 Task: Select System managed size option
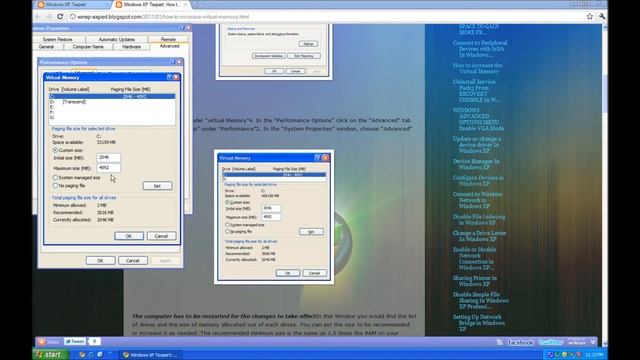55,178
